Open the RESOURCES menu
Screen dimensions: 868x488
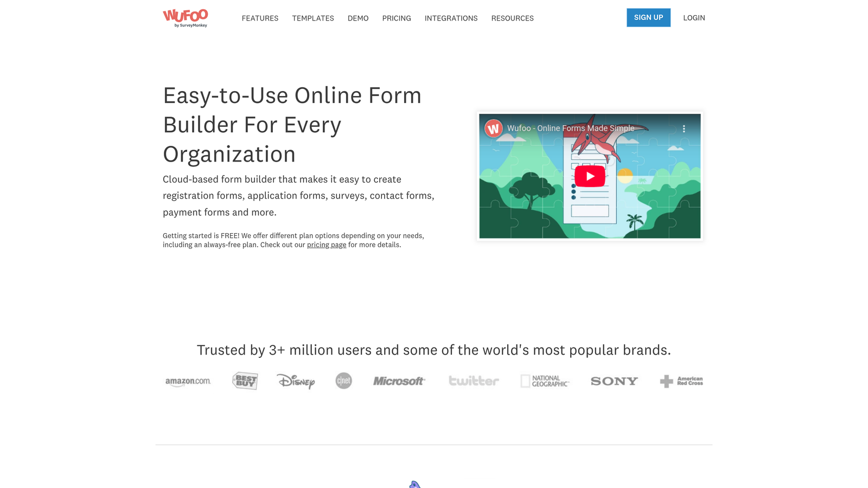pos(512,18)
